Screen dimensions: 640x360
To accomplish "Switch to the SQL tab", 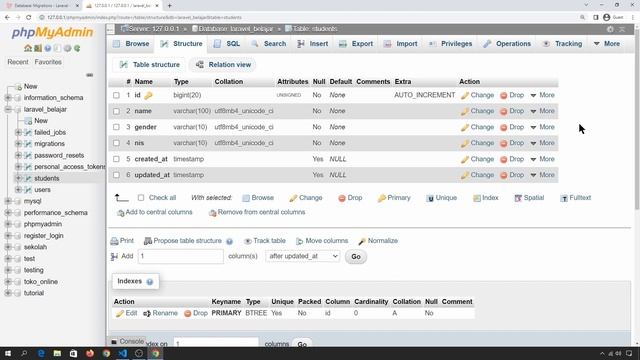I will [x=227, y=44].
